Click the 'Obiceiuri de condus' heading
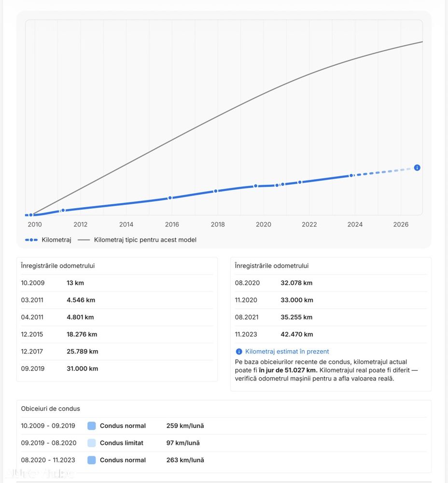448x483 pixels. [51, 409]
